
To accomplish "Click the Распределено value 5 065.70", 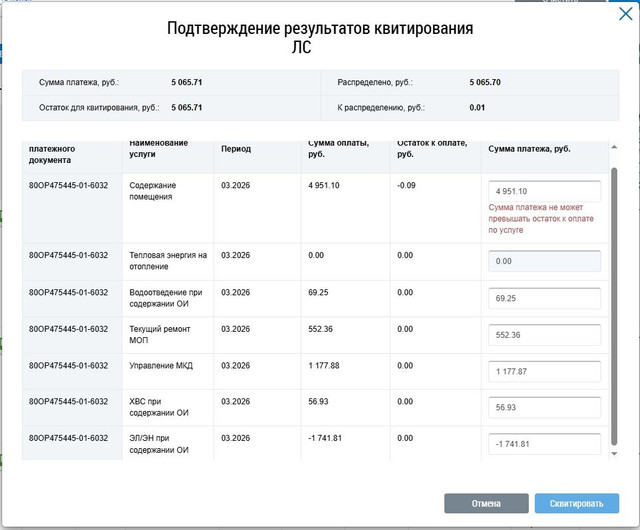I will pos(485,82).
